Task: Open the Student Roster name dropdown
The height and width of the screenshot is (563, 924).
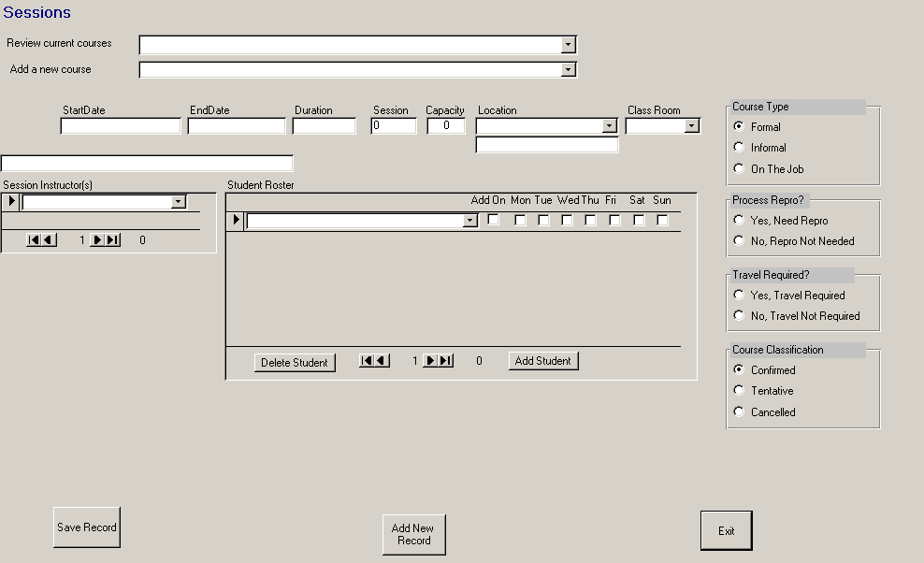Action: point(469,221)
